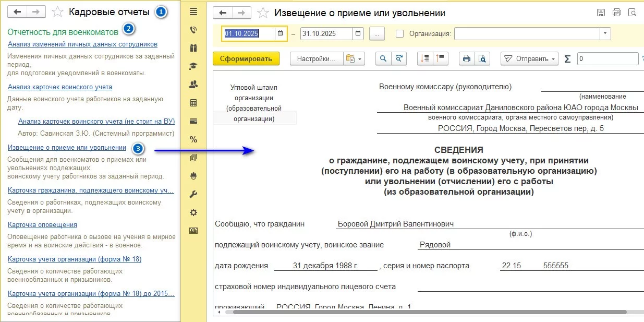Click the graduation cap icon in the sidebar

(x=193, y=66)
